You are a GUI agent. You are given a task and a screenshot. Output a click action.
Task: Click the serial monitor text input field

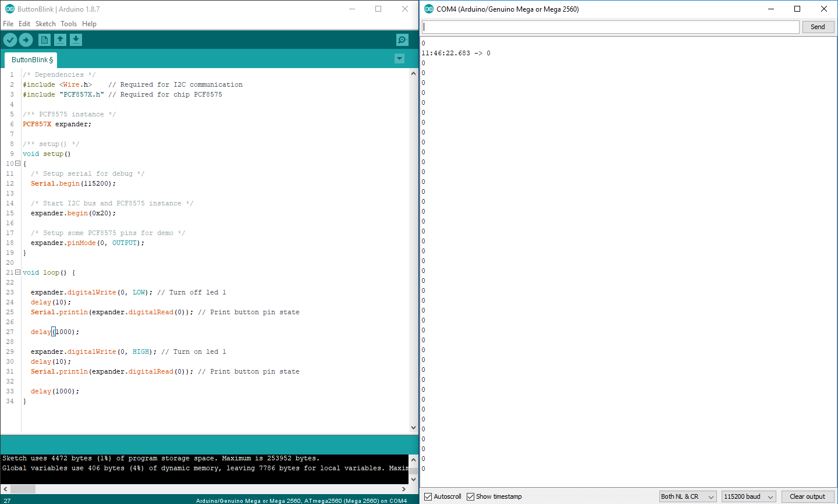pos(610,27)
